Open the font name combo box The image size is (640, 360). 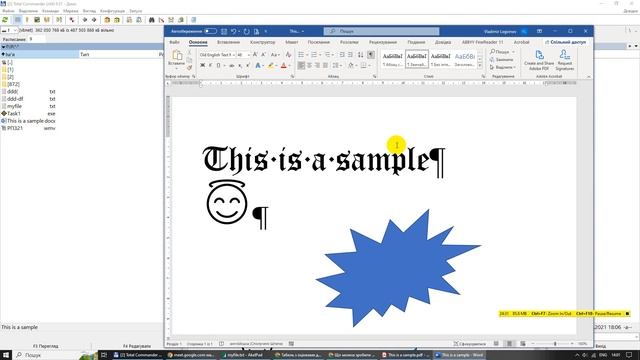(217, 55)
